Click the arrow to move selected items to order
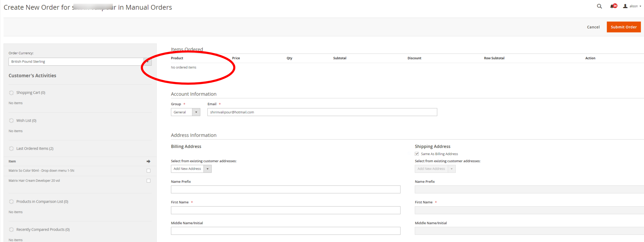Image resolution: width=644 pixels, height=242 pixels. (x=148, y=161)
